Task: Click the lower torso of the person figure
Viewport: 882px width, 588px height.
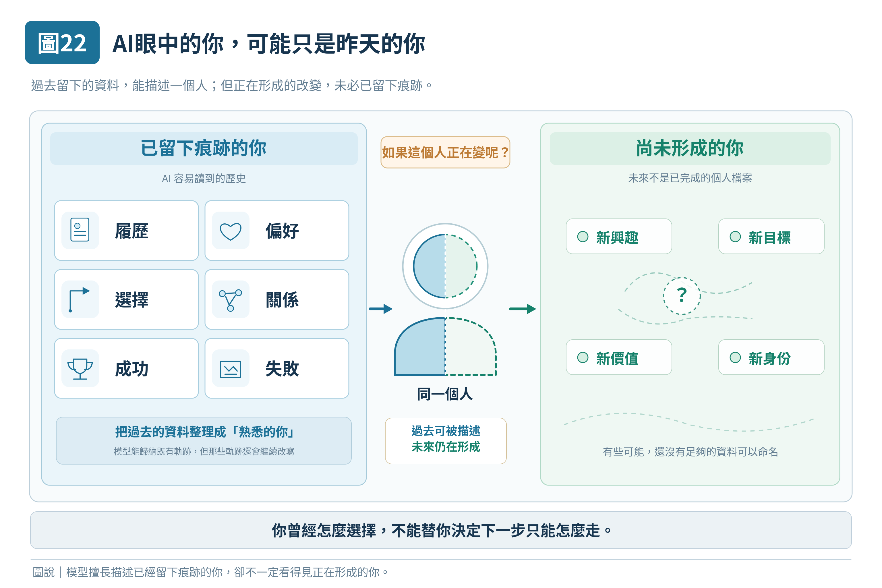Action: pyautogui.click(x=445, y=347)
